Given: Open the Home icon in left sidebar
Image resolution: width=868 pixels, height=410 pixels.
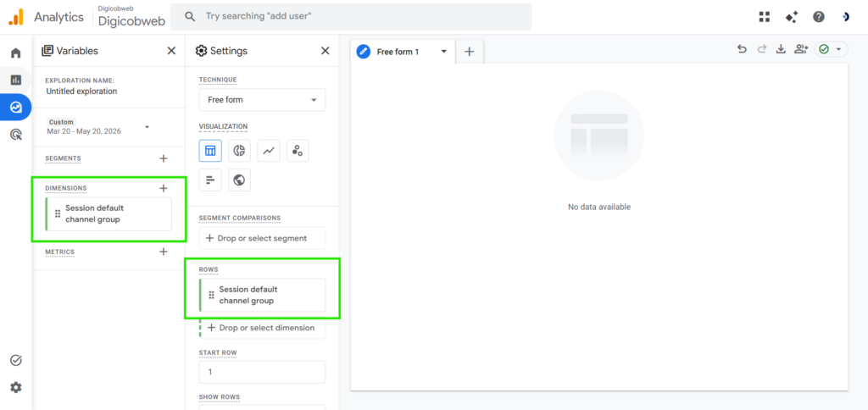Looking at the screenshot, I should pos(15,53).
